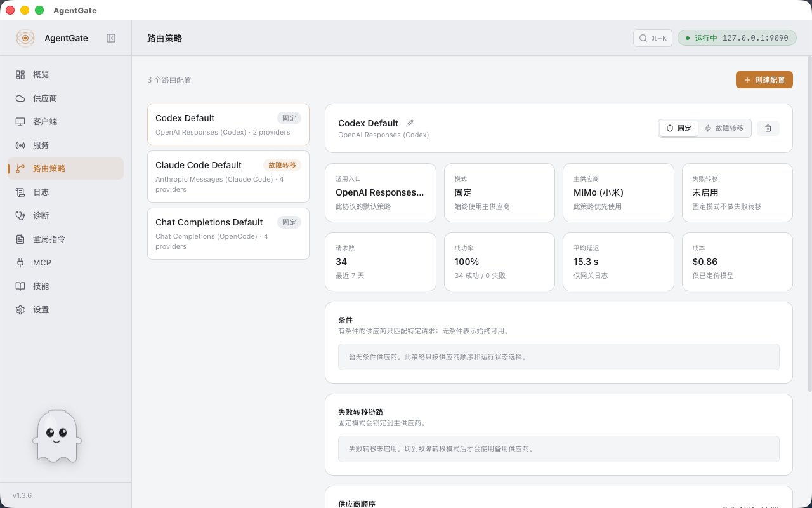Click the AgentGate logo icon
Viewport: 812px width, 508px height.
(x=25, y=38)
